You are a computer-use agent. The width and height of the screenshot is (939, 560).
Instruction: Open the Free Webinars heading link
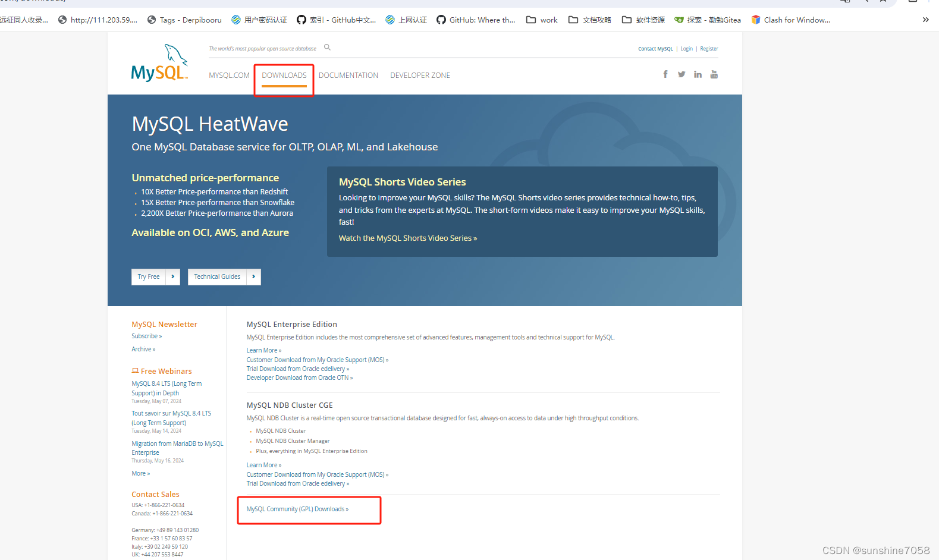(162, 371)
